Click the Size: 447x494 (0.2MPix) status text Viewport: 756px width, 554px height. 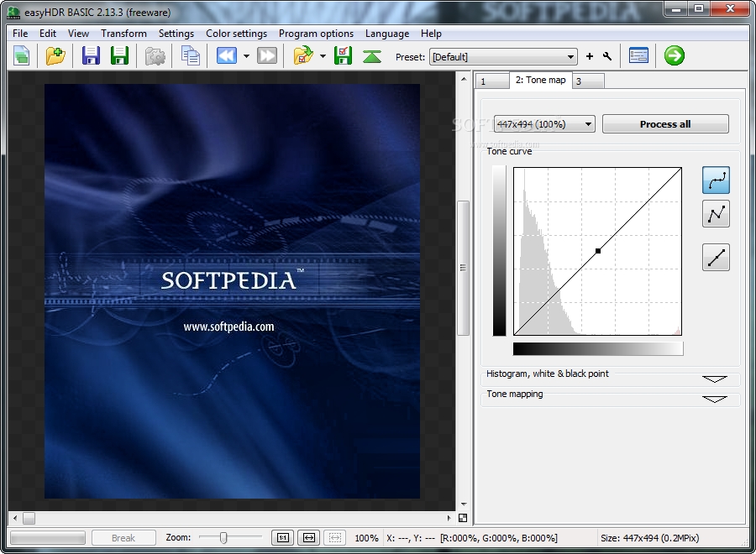(x=649, y=537)
